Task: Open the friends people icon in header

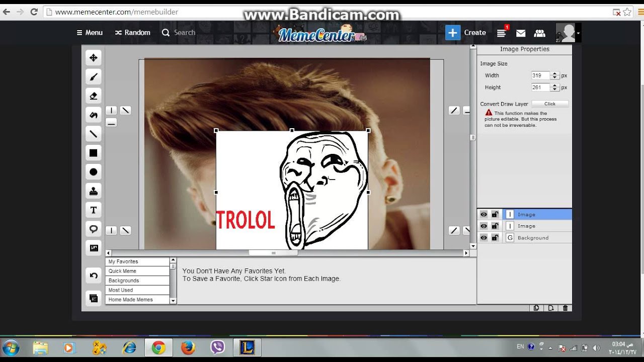Action: coord(539,33)
